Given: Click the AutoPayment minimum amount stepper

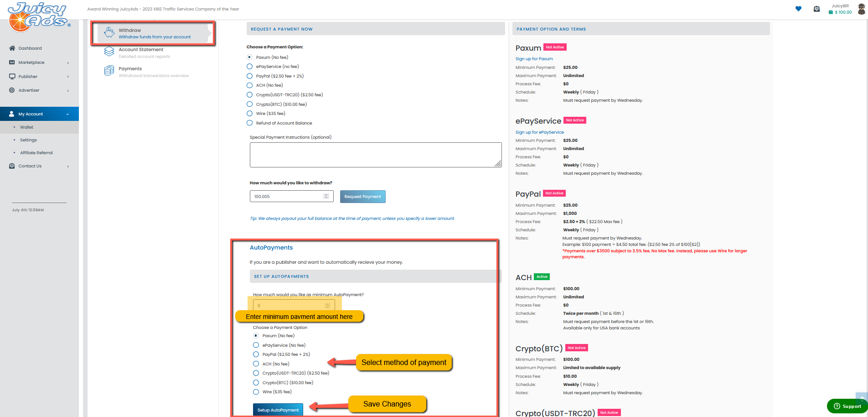Looking at the screenshot, I should (x=327, y=306).
